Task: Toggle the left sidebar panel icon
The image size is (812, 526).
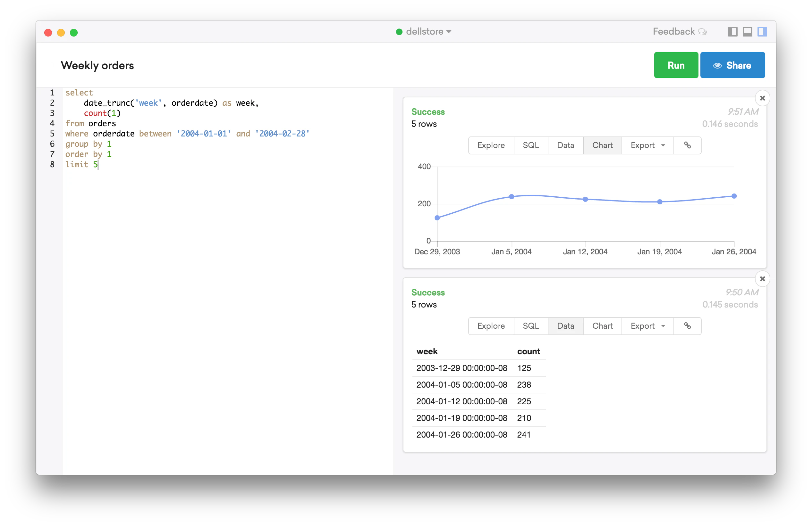Action: pyautogui.click(x=732, y=32)
